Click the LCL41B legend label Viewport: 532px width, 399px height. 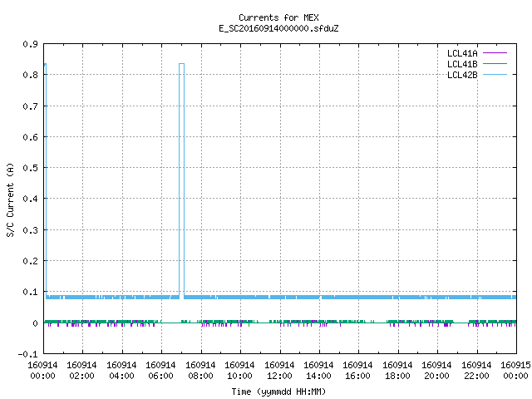pos(462,64)
